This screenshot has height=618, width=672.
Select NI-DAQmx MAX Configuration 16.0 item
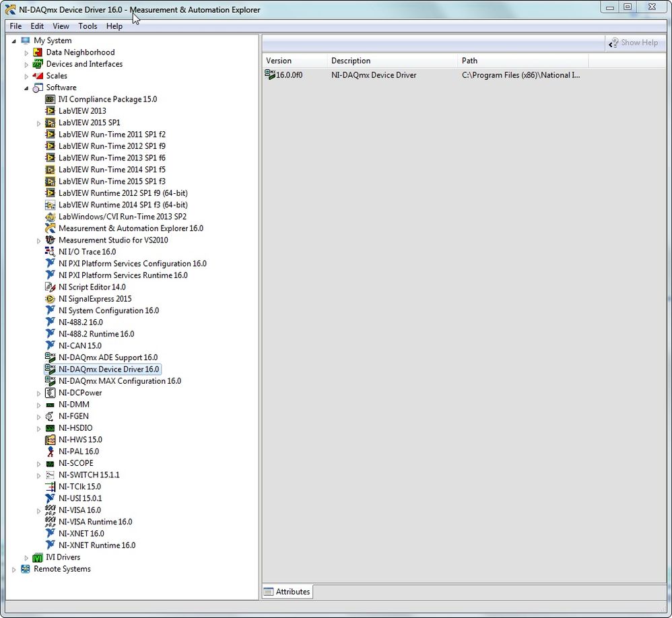coord(119,381)
